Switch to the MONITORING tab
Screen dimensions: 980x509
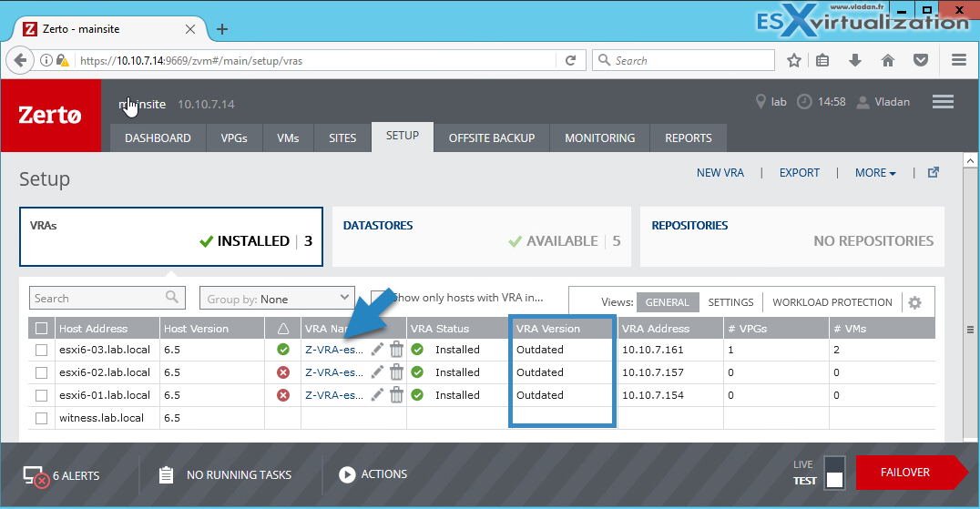[x=600, y=138]
